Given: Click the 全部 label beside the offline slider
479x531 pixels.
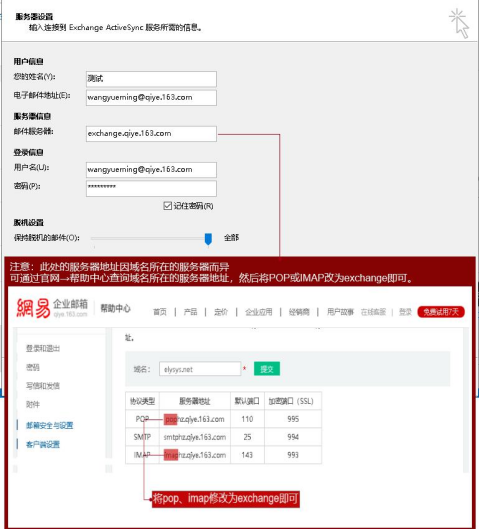Looking at the screenshot, I should [231, 238].
